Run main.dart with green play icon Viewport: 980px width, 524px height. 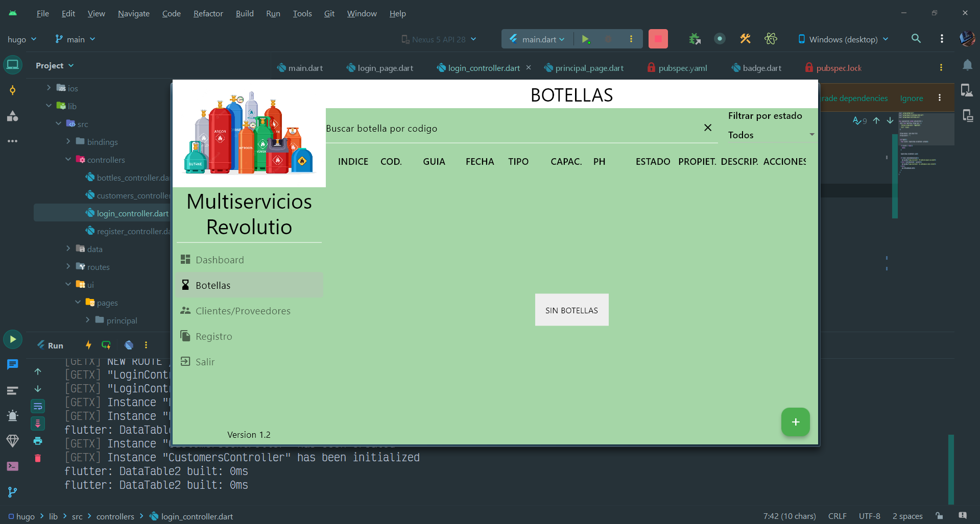pos(585,39)
